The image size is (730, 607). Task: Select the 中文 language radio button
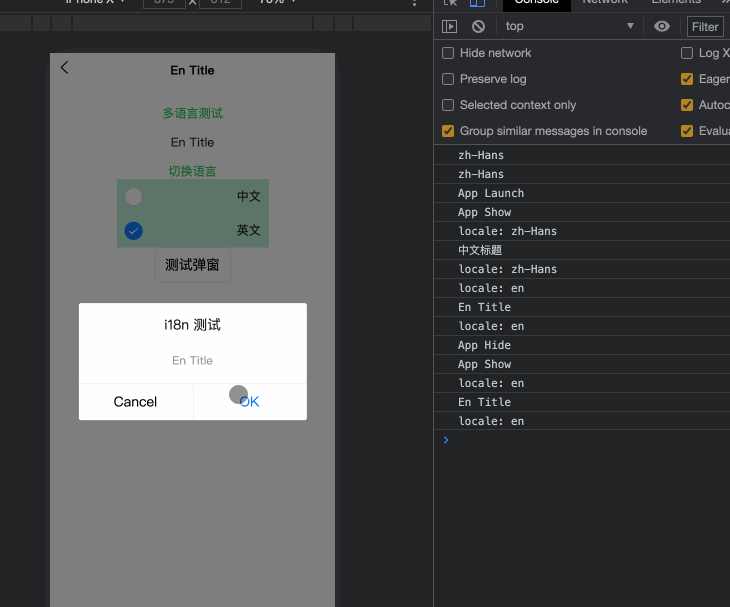coord(134,197)
